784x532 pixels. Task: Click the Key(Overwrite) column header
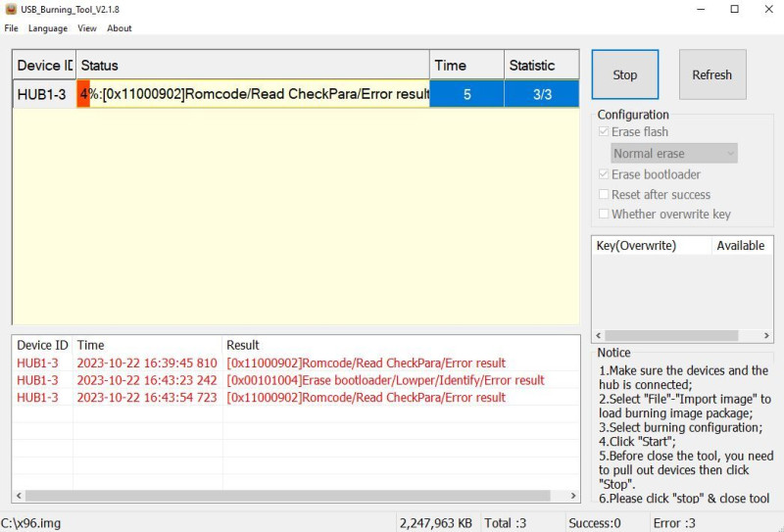(652, 246)
